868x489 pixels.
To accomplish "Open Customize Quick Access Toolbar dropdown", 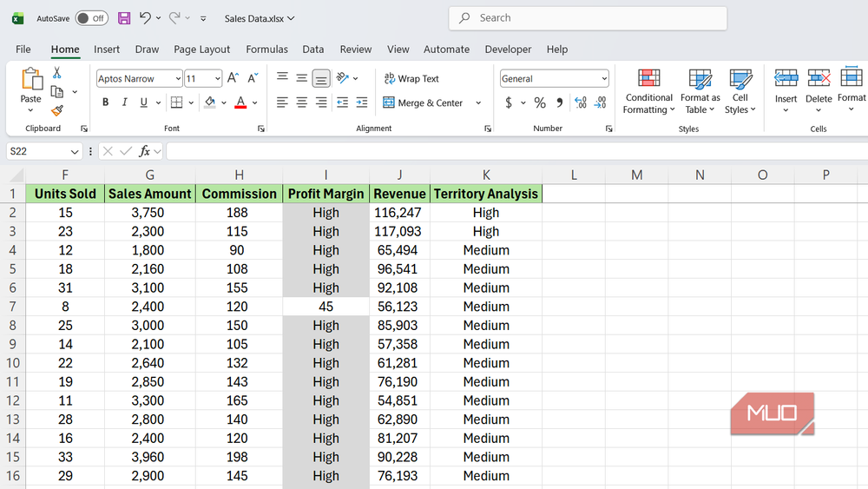I will [203, 18].
